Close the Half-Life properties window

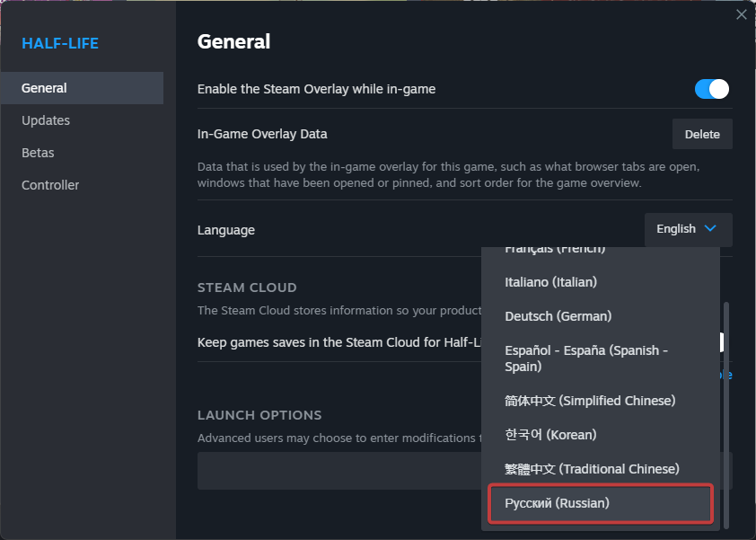741,14
